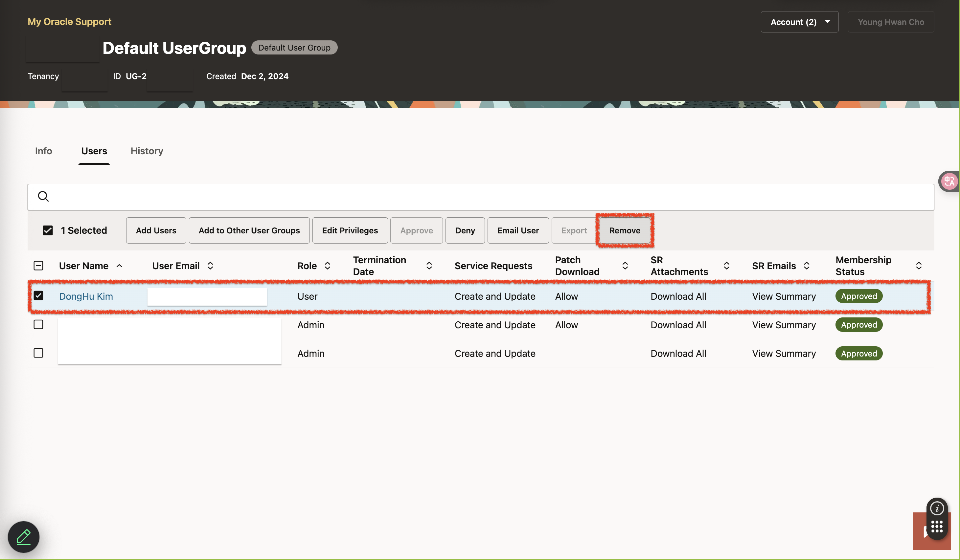
Task: Click the Edit Privileges button
Action: (x=350, y=231)
